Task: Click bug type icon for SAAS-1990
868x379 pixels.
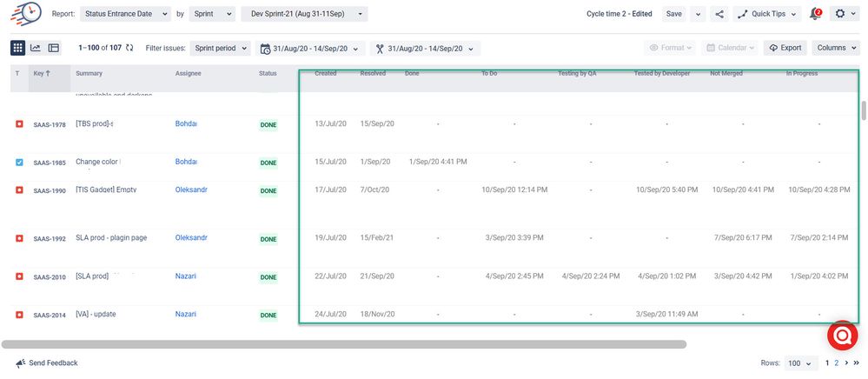Action: click(19, 190)
